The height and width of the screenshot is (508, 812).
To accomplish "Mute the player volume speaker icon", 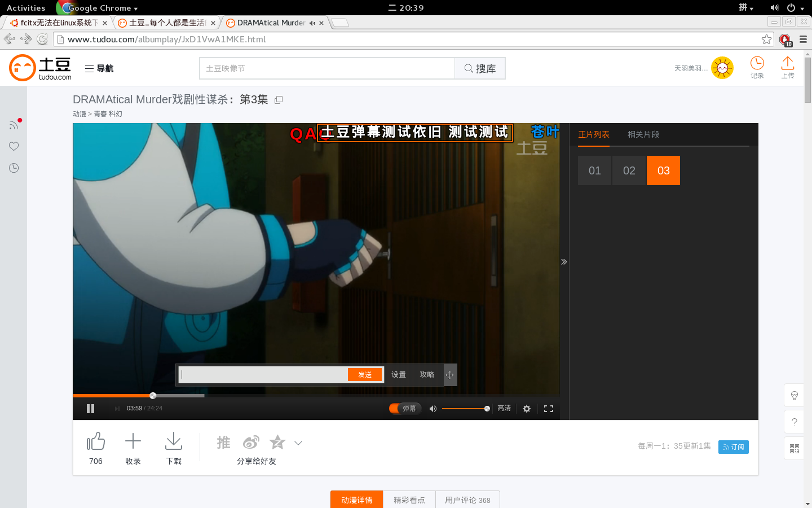I will click(x=433, y=409).
